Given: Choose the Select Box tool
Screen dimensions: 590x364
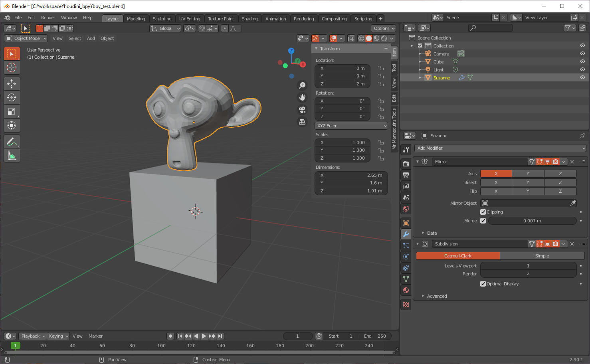Looking at the screenshot, I should 12,53.
